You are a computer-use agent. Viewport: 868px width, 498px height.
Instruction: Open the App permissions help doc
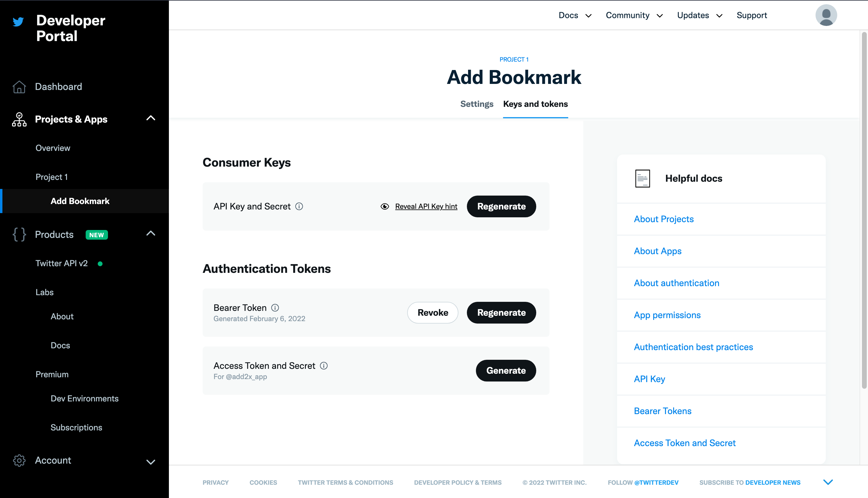(667, 315)
